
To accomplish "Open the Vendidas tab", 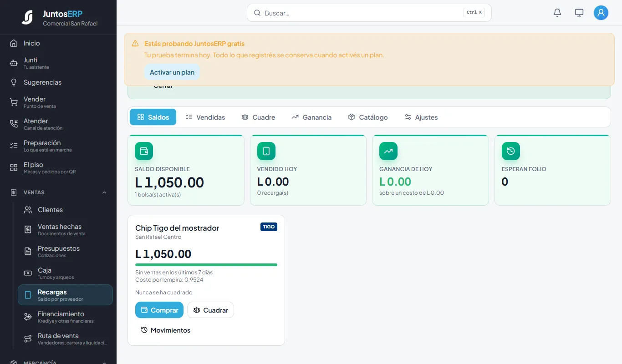I will tap(205, 117).
